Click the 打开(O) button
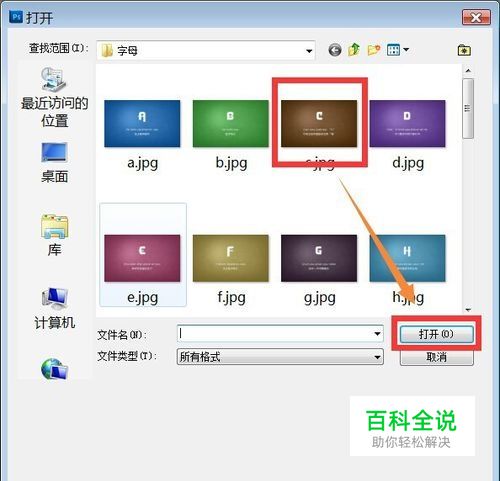This screenshot has height=481, width=500. click(436, 334)
